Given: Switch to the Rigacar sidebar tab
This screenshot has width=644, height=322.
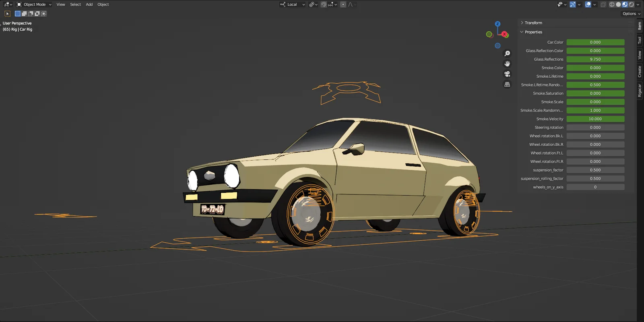Looking at the screenshot, I should coord(640,91).
